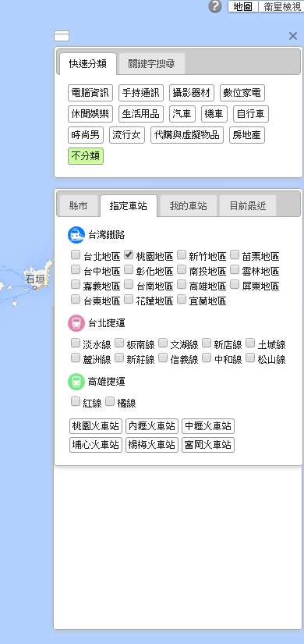Open the 目前最近 tab
This screenshot has height=644, width=304.
pyautogui.click(x=248, y=206)
